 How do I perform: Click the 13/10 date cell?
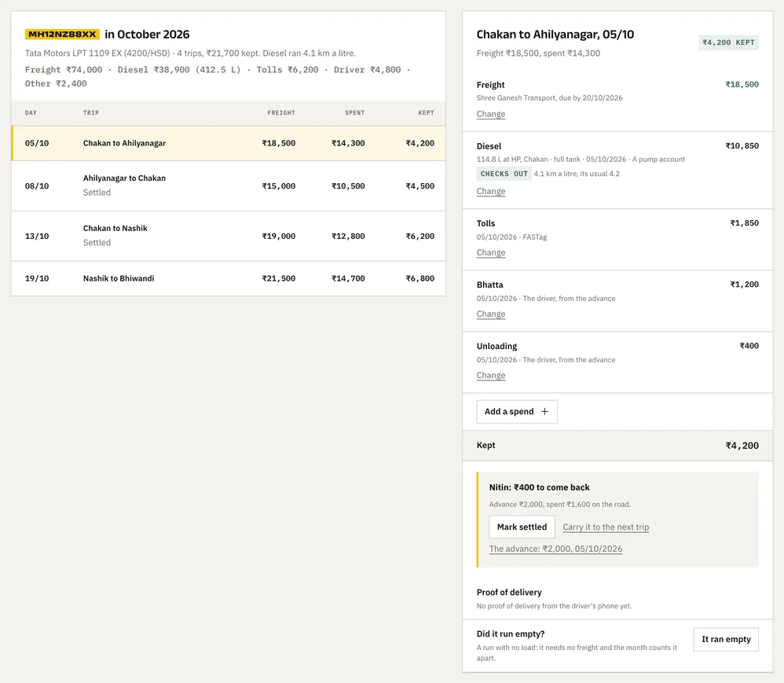point(37,236)
